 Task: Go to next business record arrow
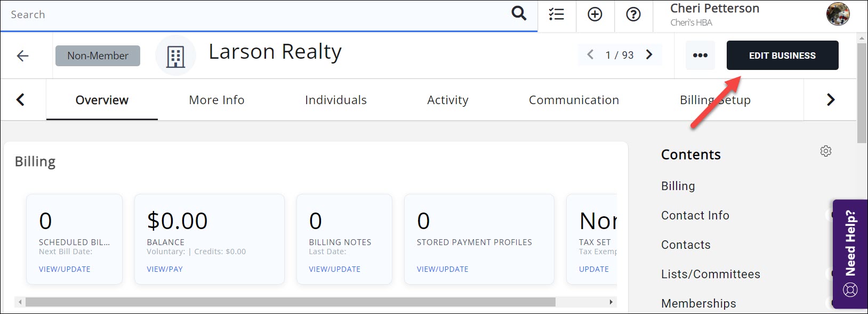(x=649, y=55)
